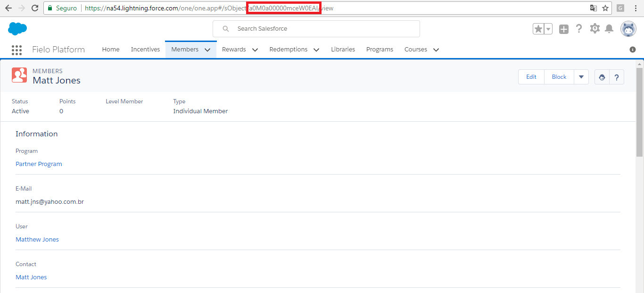The height and width of the screenshot is (293, 644).
Task: Go to the Programs tab
Action: pyautogui.click(x=380, y=50)
